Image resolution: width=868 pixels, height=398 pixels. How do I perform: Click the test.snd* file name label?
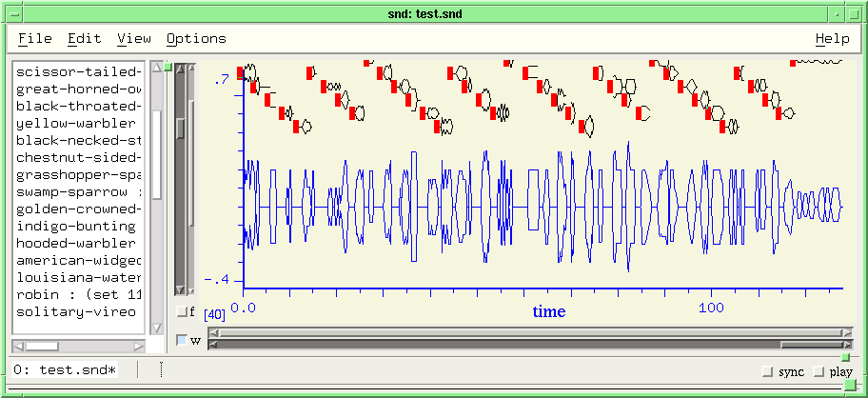pos(66,370)
